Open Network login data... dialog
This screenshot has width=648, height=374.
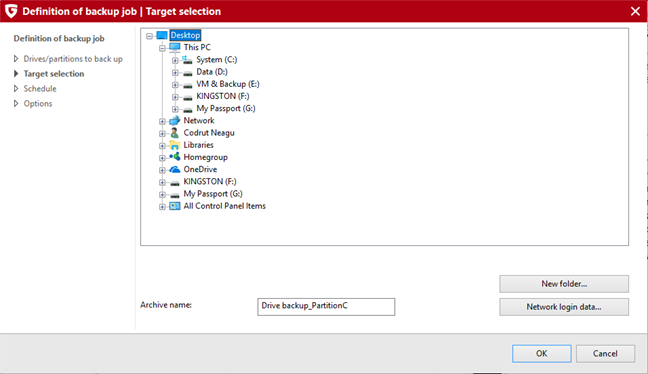[x=564, y=307]
